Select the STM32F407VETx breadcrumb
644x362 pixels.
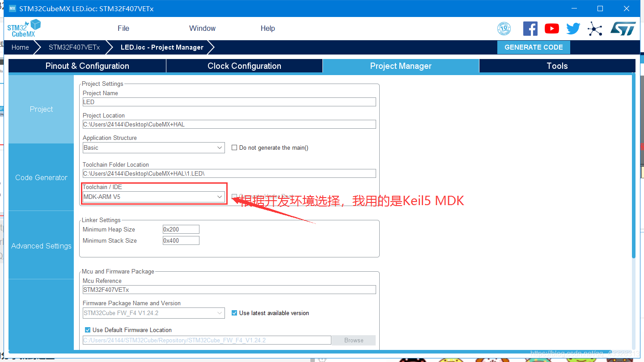[74, 47]
